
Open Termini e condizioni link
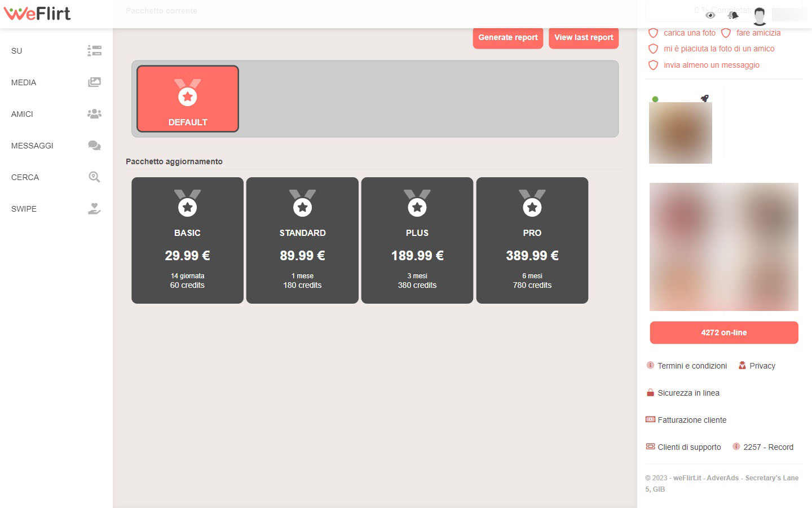[692, 366]
